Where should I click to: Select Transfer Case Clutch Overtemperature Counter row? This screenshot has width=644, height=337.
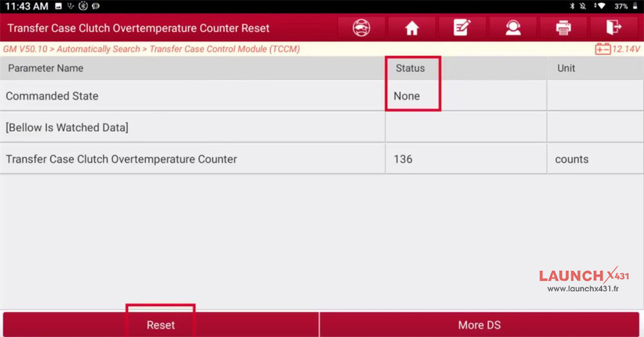(322, 159)
